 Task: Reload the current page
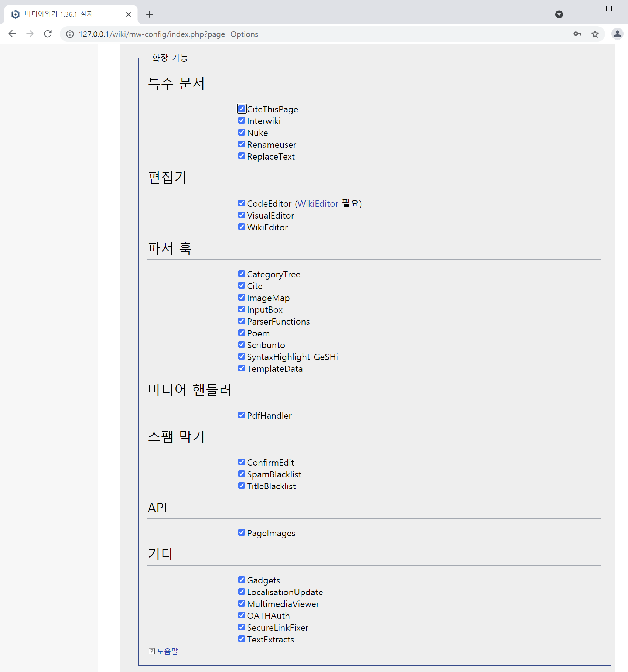coord(48,34)
